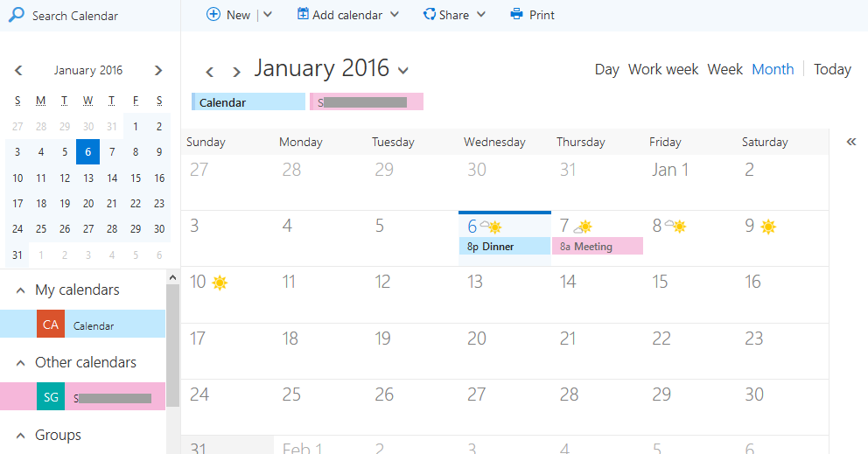Click the Print icon

tap(516, 14)
